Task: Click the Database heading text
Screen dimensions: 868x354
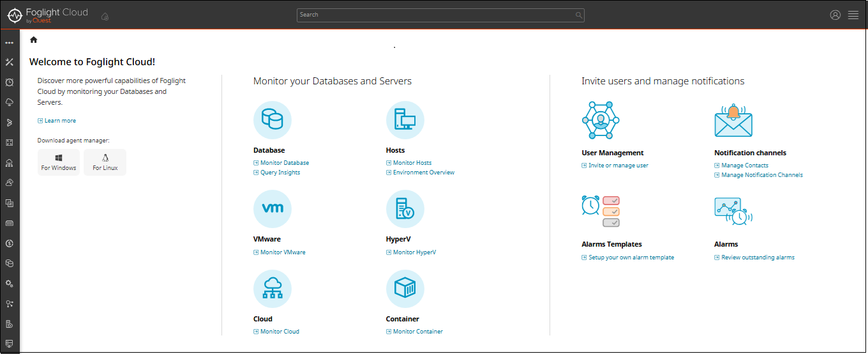Action: 269,150
